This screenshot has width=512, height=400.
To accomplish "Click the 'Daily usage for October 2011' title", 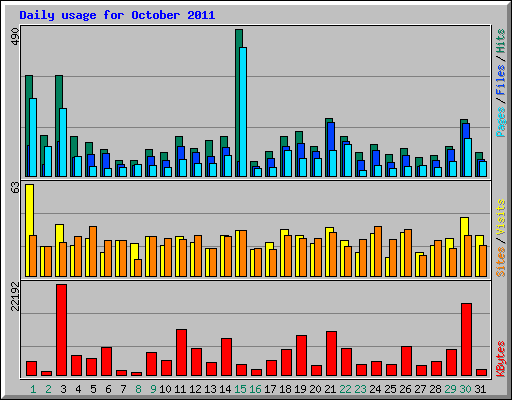I will (117, 15).
